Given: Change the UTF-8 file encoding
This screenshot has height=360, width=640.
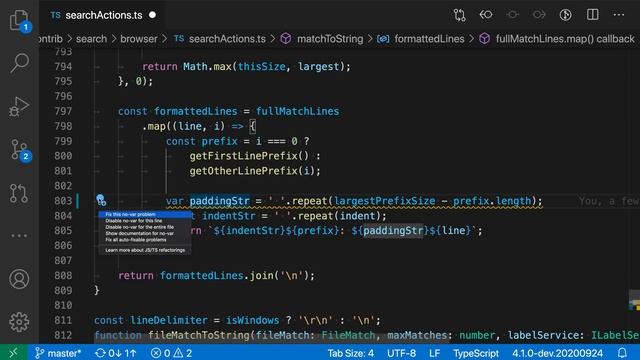Looking at the screenshot, I should pyautogui.click(x=402, y=353).
